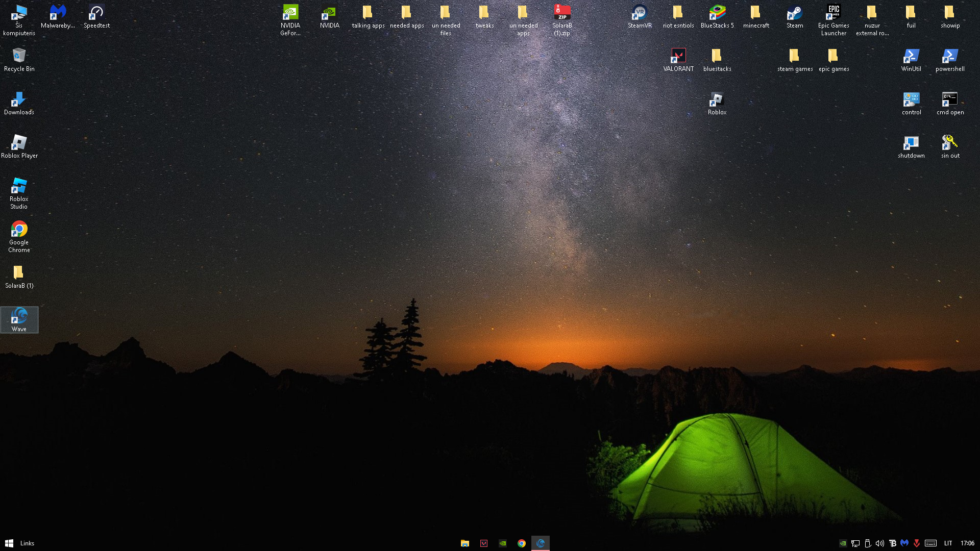The height and width of the screenshot is (551, 980).
Task: Click the Links toolbar label
Action: (27, 543)
